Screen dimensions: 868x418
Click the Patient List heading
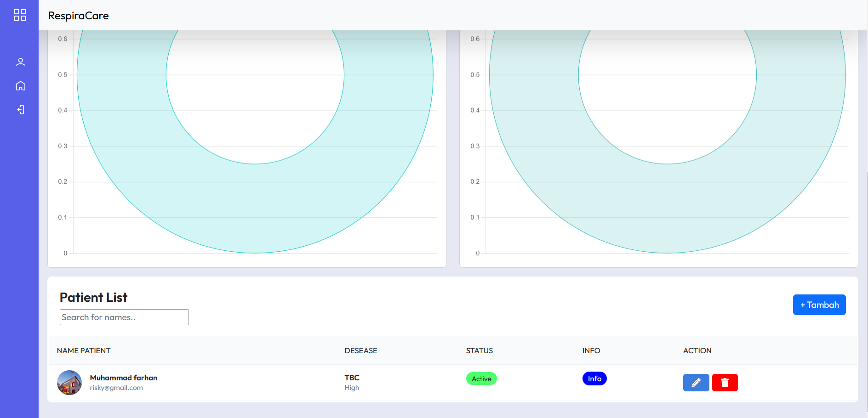(x=94, y=297)
